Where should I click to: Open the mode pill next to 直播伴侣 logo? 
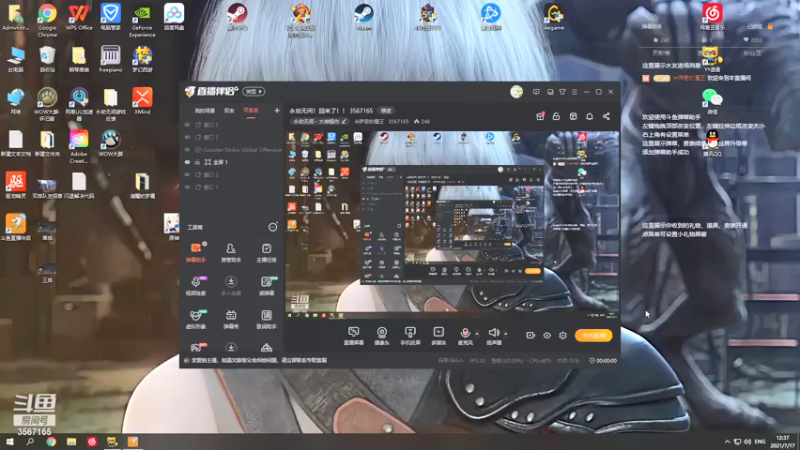254,91
